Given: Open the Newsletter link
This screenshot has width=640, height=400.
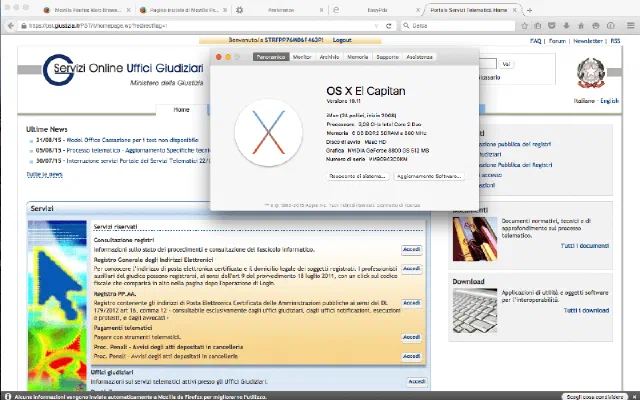Looking at the screenshot, I should tap(588, 41).
